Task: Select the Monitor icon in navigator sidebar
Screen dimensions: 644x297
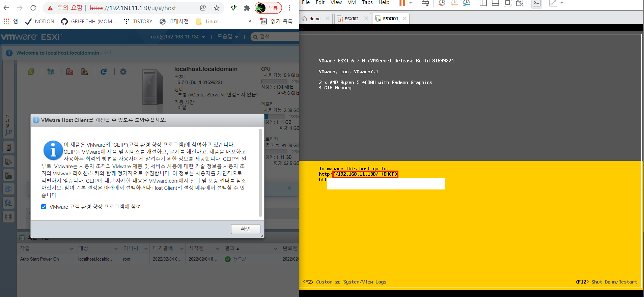Action: pyautogui.click(x=9, y=175)
